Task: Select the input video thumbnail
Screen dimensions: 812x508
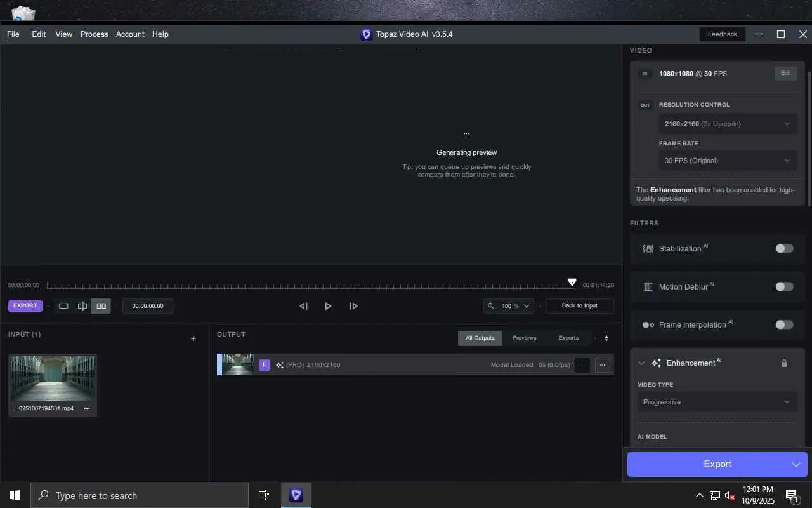Action: click(x=53, y=378)
